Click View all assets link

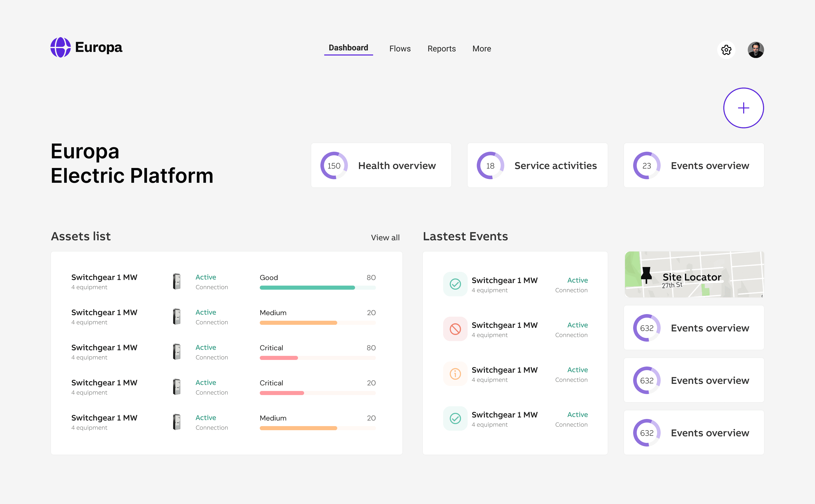pos(385,238)
